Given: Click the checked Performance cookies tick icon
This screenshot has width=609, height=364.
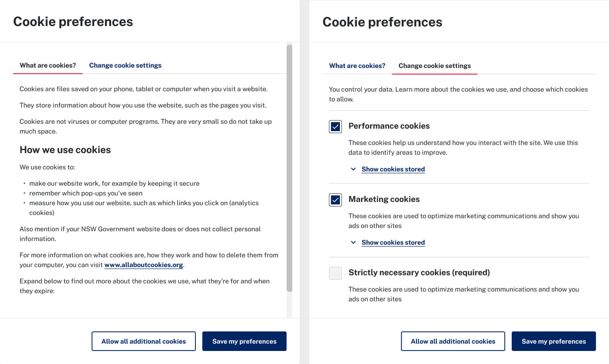Looking at the screenshot, I should (x=335, y=127).
